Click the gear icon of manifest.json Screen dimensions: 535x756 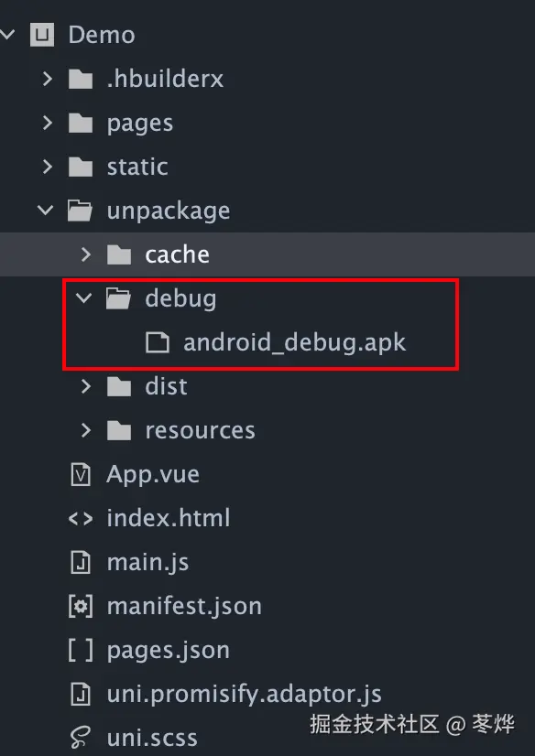tap(81, 607)
